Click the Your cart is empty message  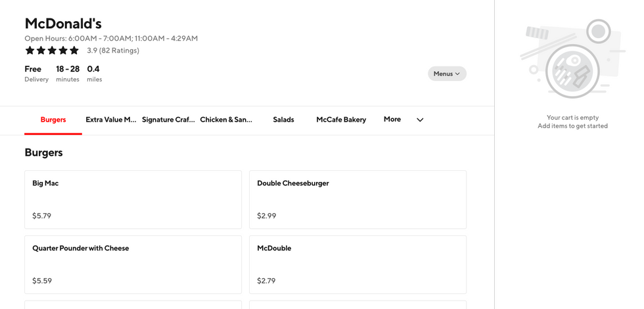point(572,118)
